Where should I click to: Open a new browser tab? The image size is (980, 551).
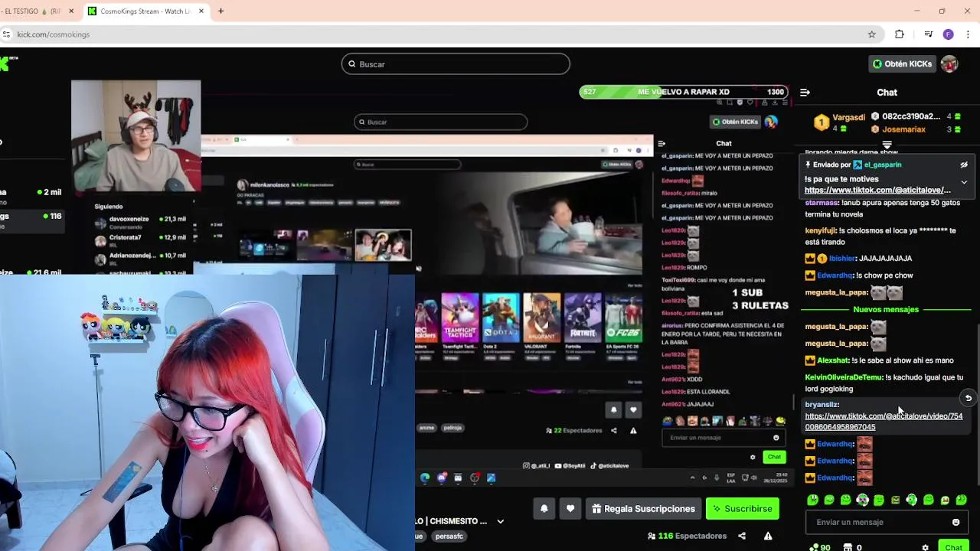(220, 11)
